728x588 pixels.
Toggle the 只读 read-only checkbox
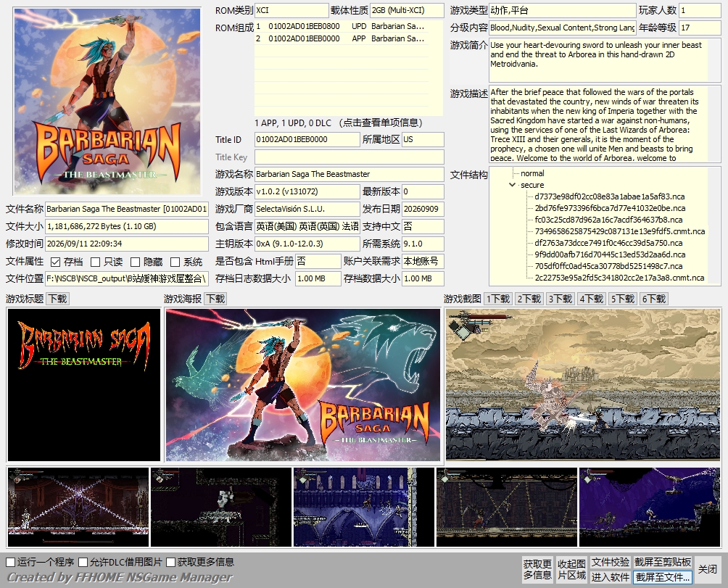[95, 262]
